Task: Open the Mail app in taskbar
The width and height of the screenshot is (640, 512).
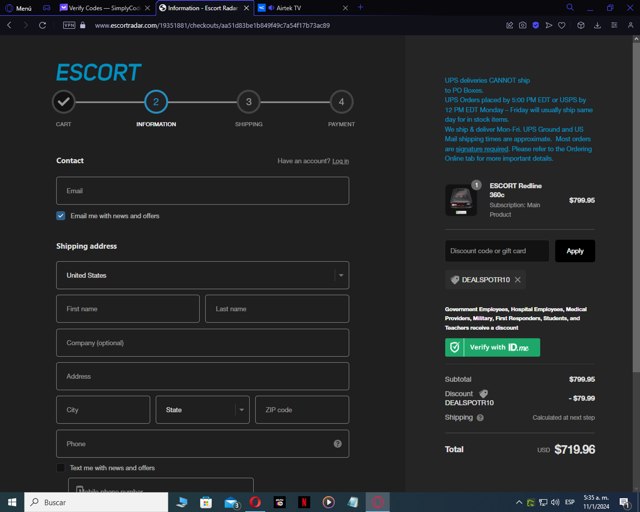Action: (x=231, y=502)
